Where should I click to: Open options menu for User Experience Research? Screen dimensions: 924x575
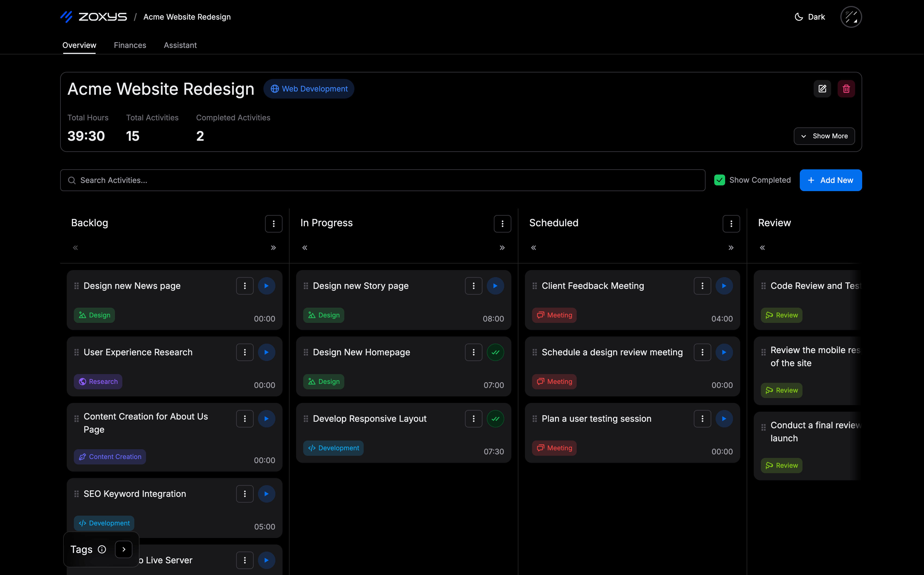(245, 352)
